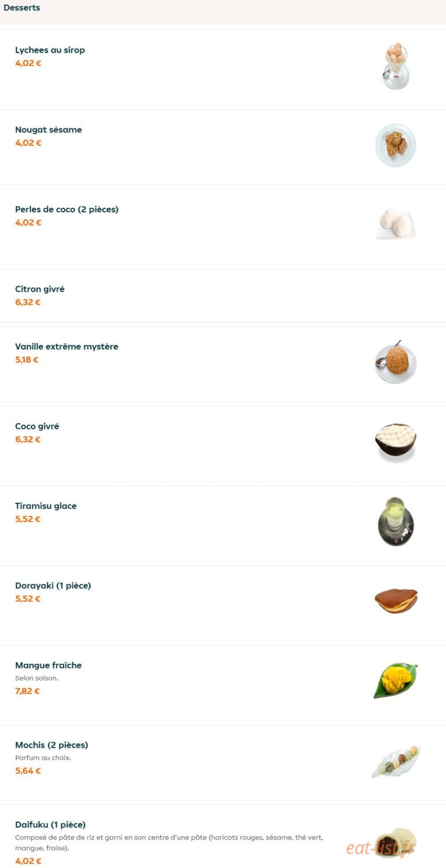Select the Citron givré item title
The image size is (446, 868).
click(40, 289)
